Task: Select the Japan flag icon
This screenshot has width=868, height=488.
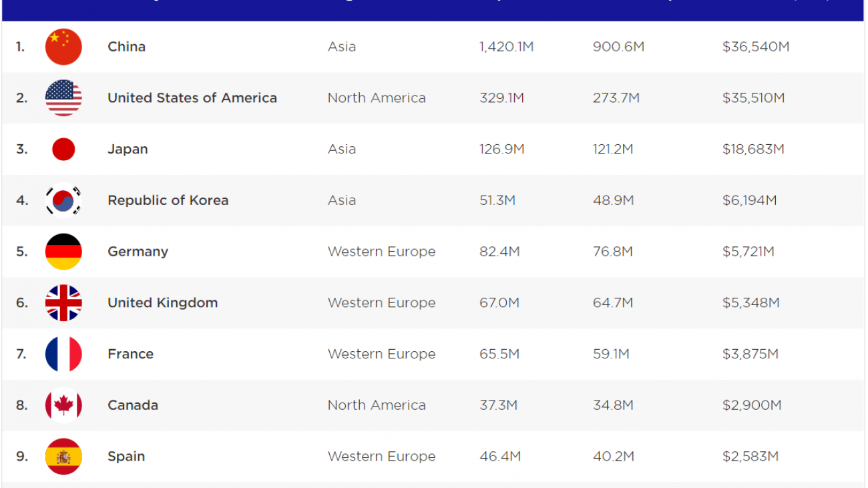Action: point(63,150)
